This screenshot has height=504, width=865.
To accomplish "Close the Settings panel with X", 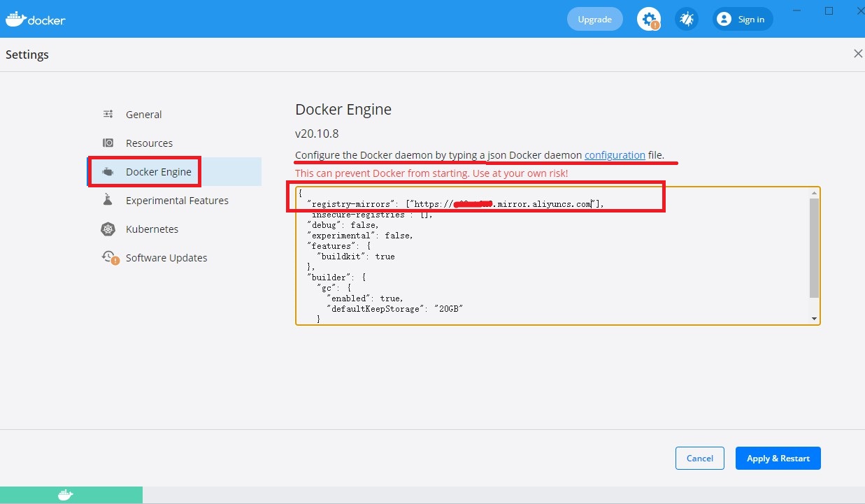I will point(858,54).
